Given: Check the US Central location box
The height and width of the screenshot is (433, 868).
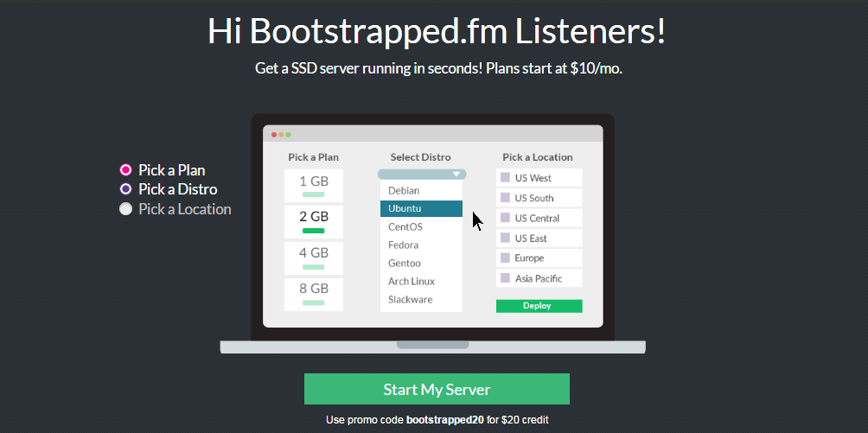Looking at the screenshot, I should (x=505, y=218).
